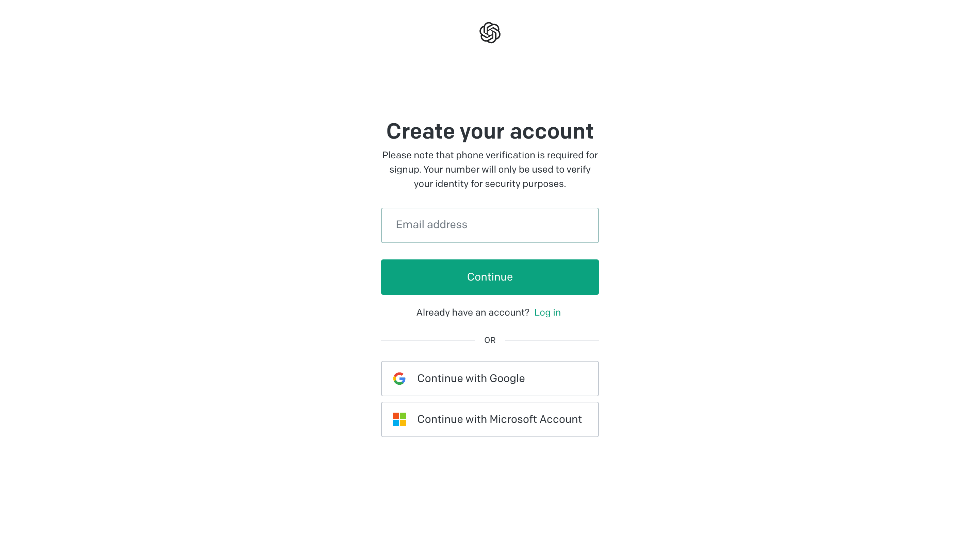
Task: Click the word "account" in the main heading
Action: tap(551, 132)
